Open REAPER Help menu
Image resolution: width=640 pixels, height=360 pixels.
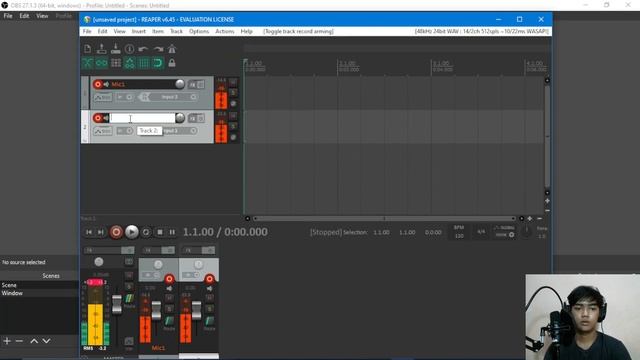click(246, 31)
